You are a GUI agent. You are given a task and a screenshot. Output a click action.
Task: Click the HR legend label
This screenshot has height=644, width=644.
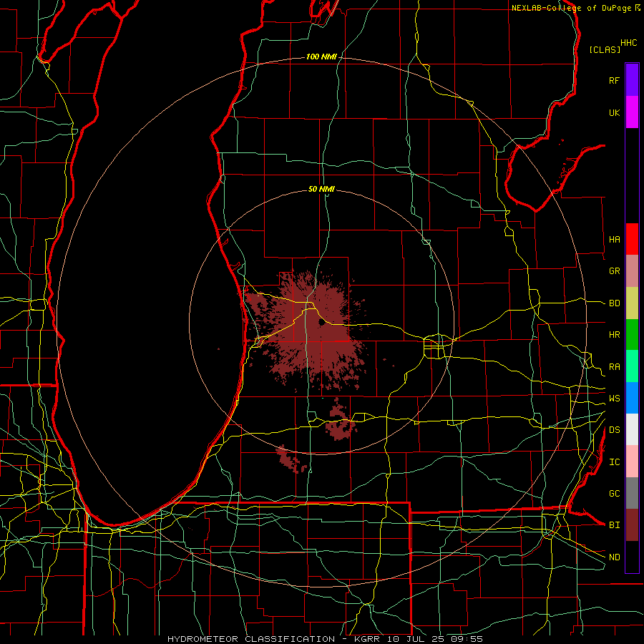tap(614, 335)
